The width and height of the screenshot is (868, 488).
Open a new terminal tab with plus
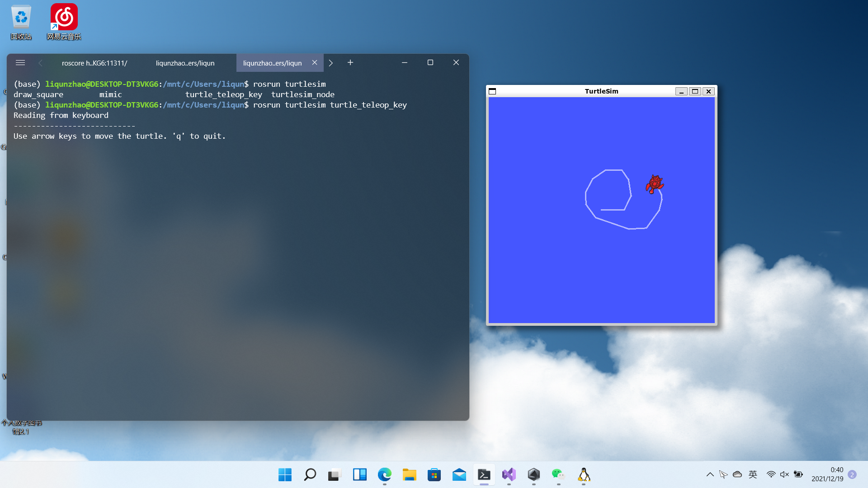click(x=350, y=63)
